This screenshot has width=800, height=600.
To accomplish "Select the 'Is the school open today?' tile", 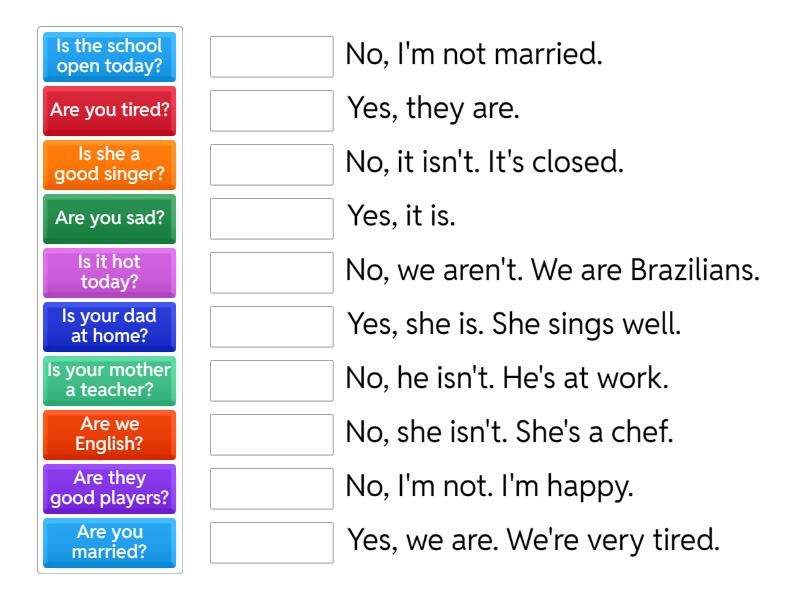I will click(110, 57).
